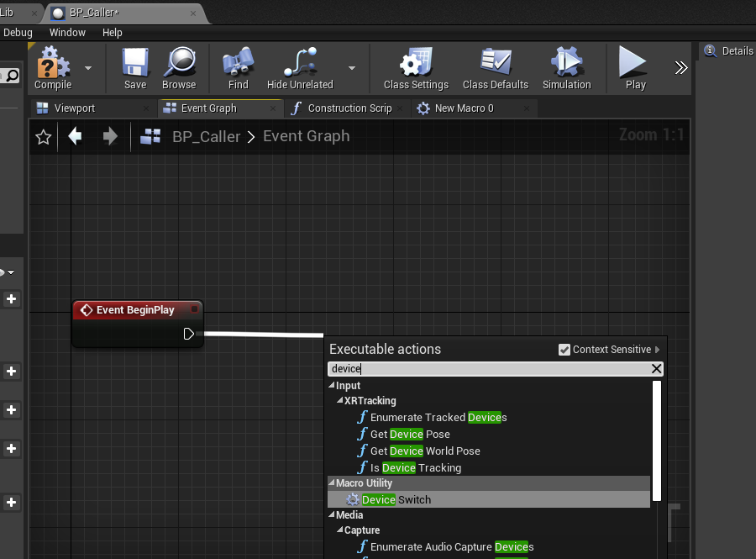The image size is (756, 559).
Task: Toggle the Context Sensitive checkbox
Action: 564,350
